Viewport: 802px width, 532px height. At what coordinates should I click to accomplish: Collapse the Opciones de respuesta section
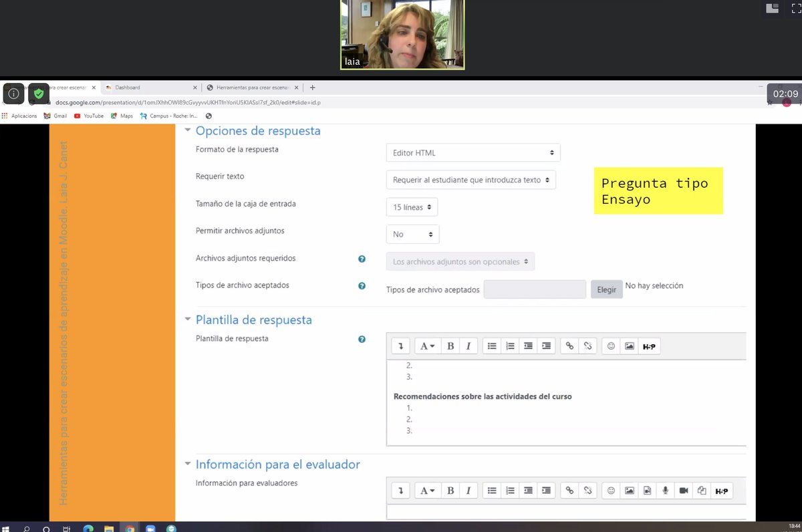coord(188,131)
